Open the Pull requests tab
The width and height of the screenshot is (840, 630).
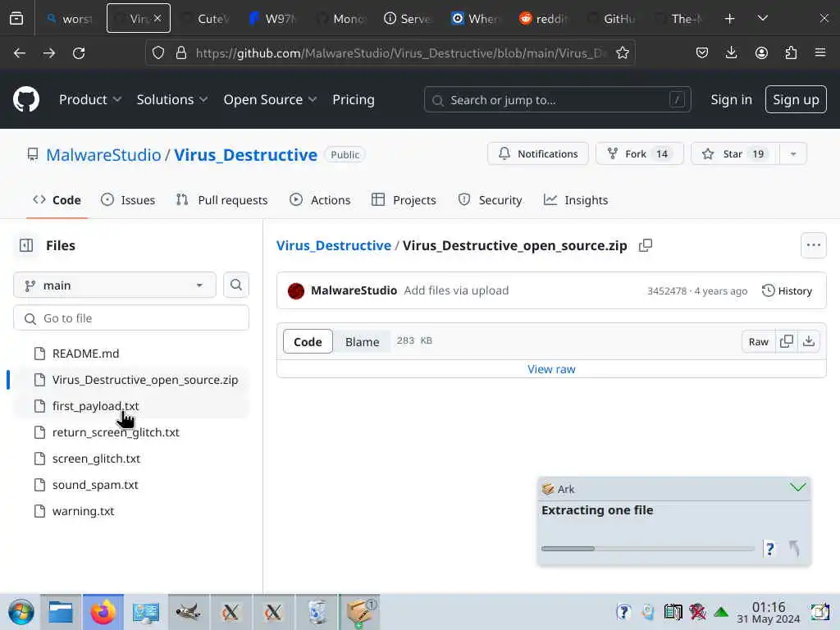pyautogui.click(x=221, y=200)
